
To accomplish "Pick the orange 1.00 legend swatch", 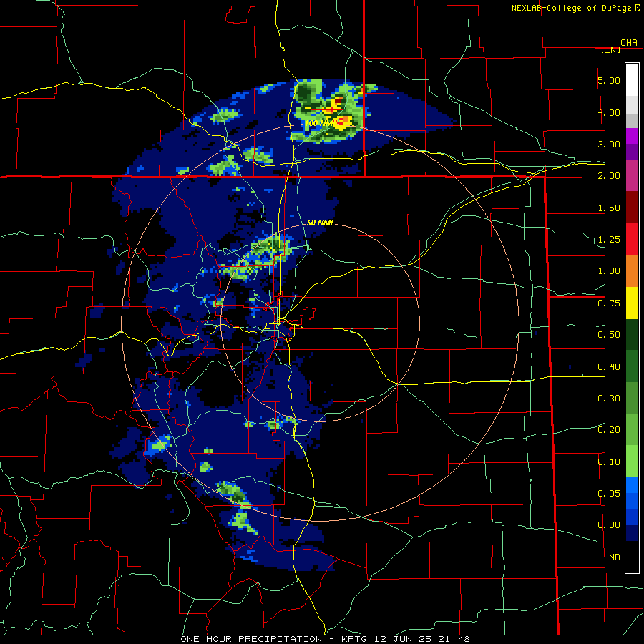I will 632,271.
